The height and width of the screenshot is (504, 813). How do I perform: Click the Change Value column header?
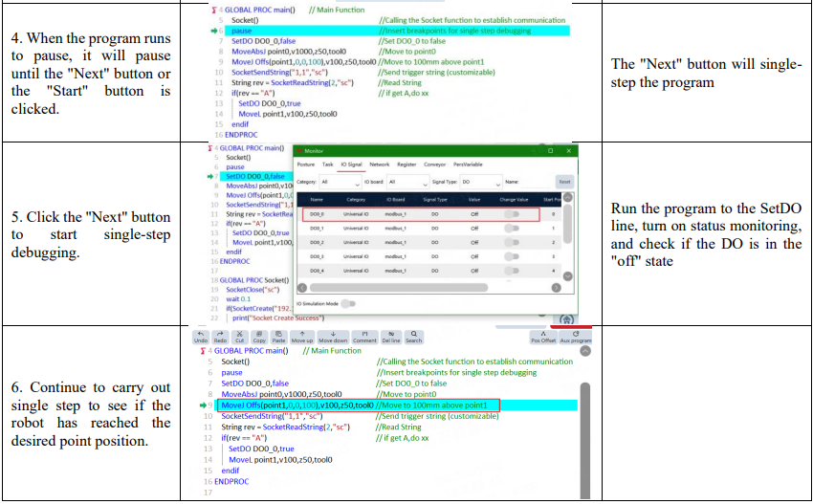(514, 200)
